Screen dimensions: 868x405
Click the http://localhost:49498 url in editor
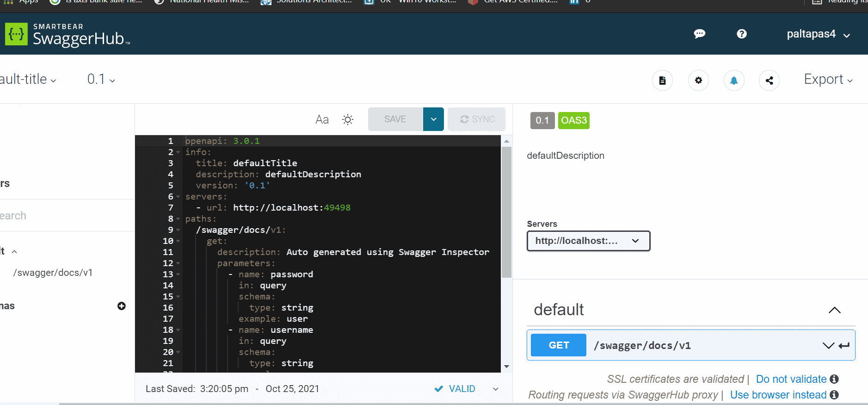click(x=292, y=208)
